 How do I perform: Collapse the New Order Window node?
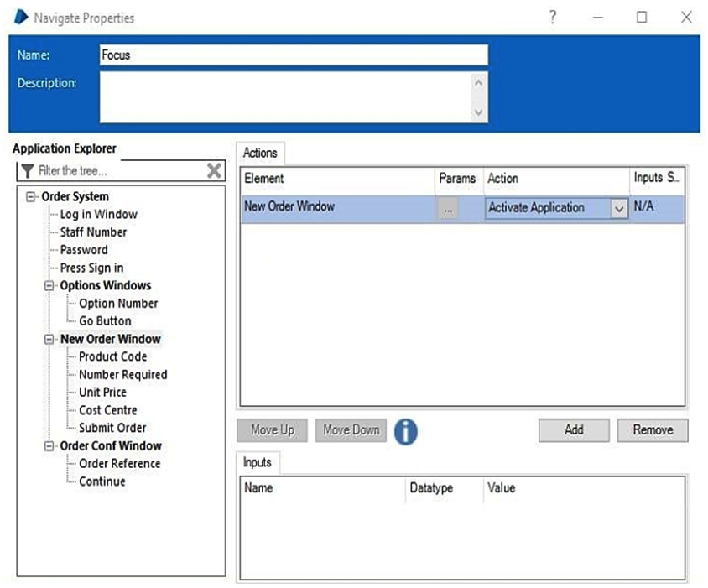(49, 339)
